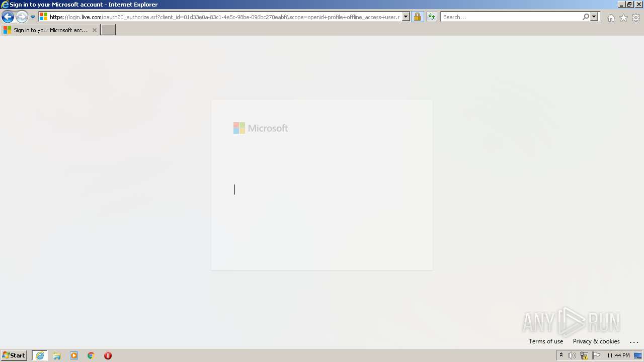Open the Tools gear menu

[x=636, y=18]
